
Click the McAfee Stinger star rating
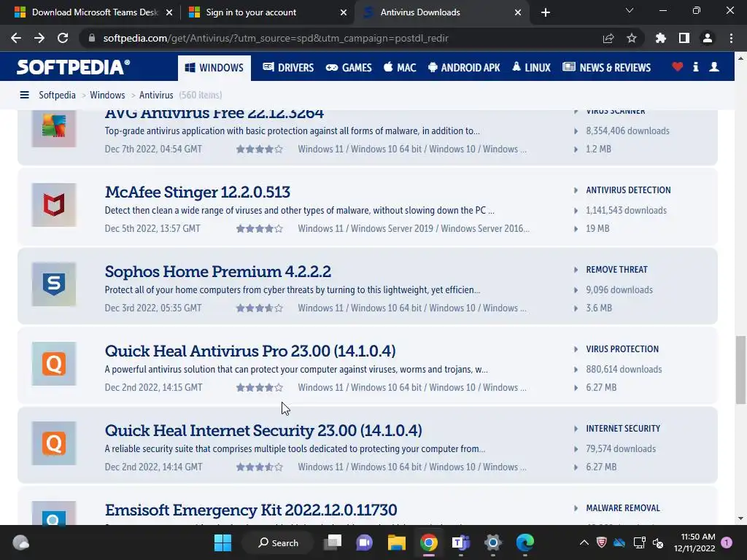pyautogui.click(x=260, y=228)
